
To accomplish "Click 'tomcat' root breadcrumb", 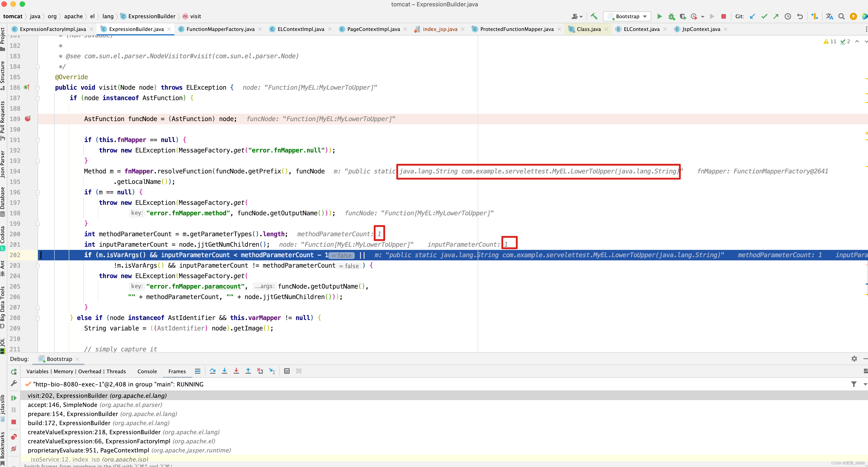I will click(x=13, y=16).
